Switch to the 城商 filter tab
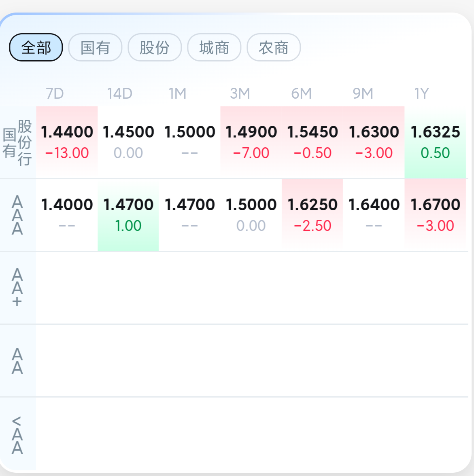The image size is (474, 476). [x=214, y=47]
